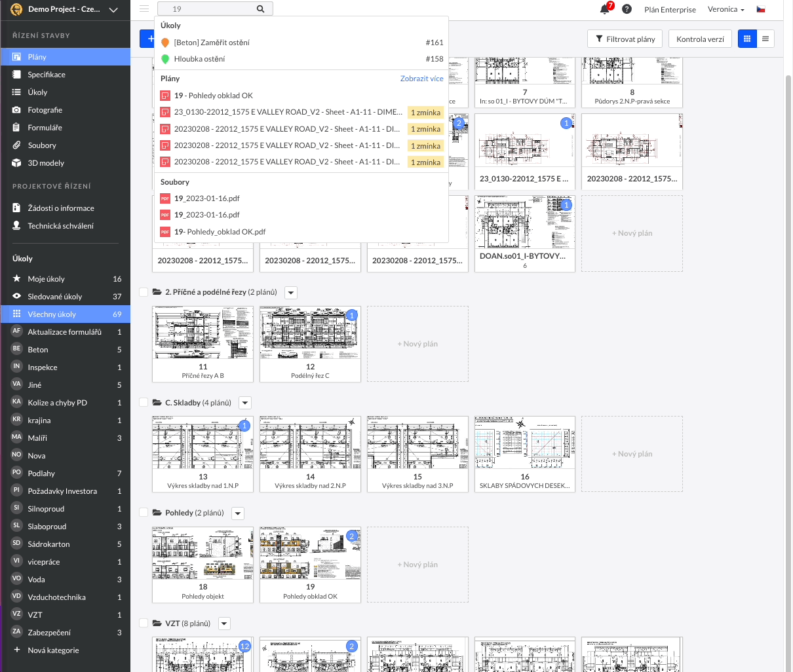The height and width of the screenshot is (672, 793).
Task: Click the Technická schválení stamp icon
Action: click(16, 226)
